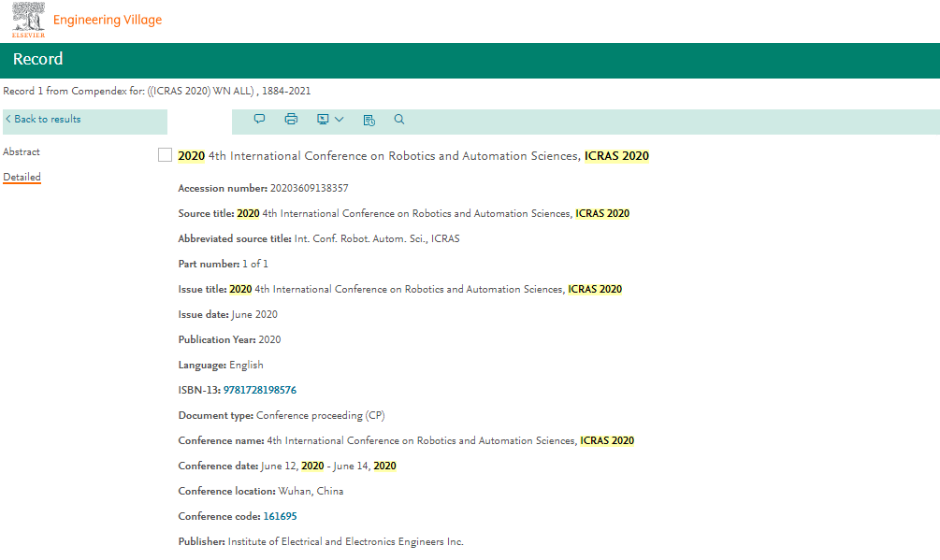Open the Engineering Village home link
Screen dimensions: 940x560
[108, 20]
